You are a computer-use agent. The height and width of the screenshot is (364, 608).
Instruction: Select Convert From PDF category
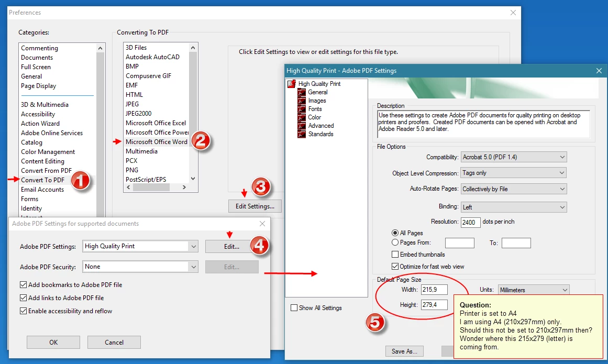click(x=46, y=171)
